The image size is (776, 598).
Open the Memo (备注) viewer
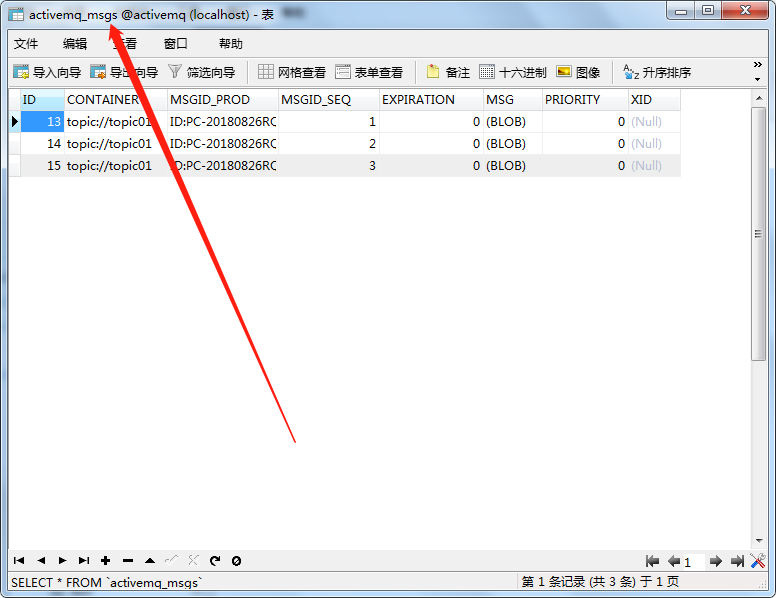click(448, 72)
